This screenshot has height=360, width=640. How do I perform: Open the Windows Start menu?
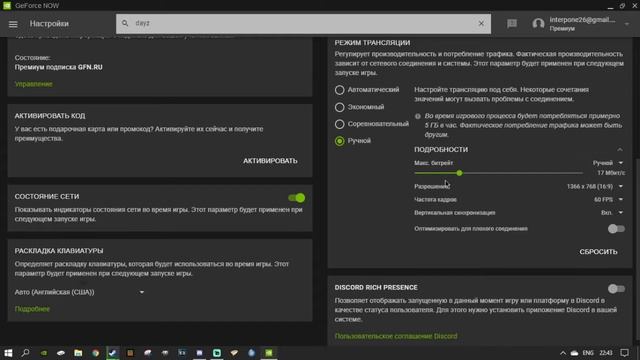tap(8, 353)
